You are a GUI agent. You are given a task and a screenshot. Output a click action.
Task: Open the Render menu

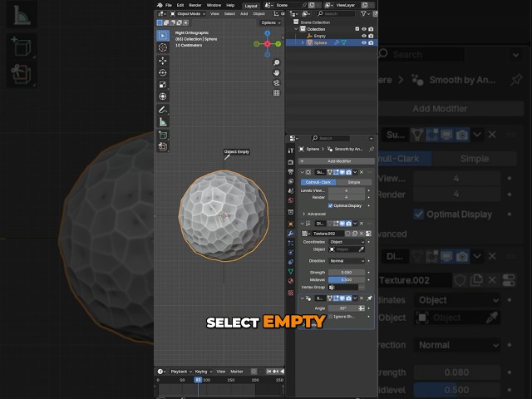point(195,5)
